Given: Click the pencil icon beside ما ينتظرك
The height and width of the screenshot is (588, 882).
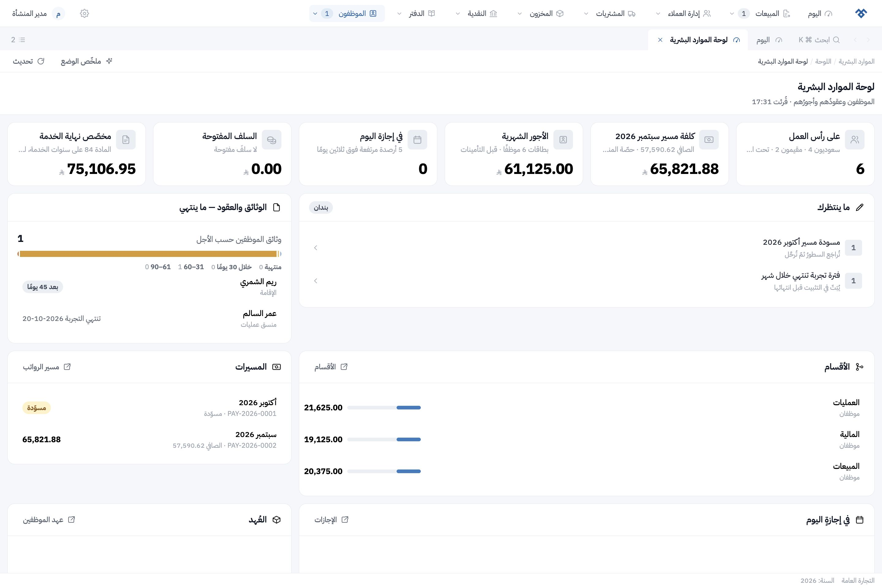Looking at the screenshot, I should pos(860,207).
